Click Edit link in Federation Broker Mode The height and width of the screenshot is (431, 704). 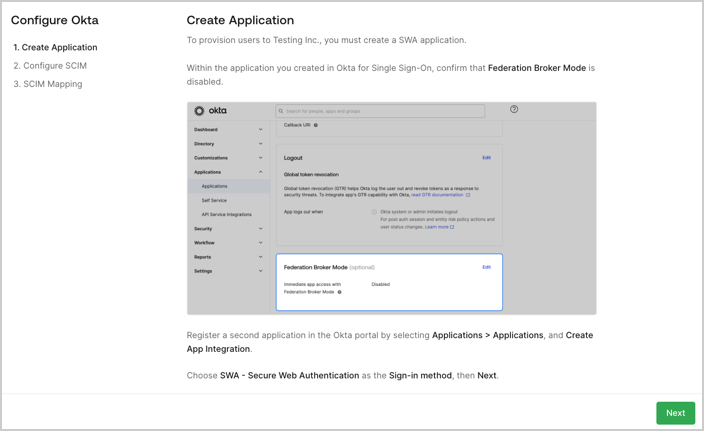click(x=487, y=267)
